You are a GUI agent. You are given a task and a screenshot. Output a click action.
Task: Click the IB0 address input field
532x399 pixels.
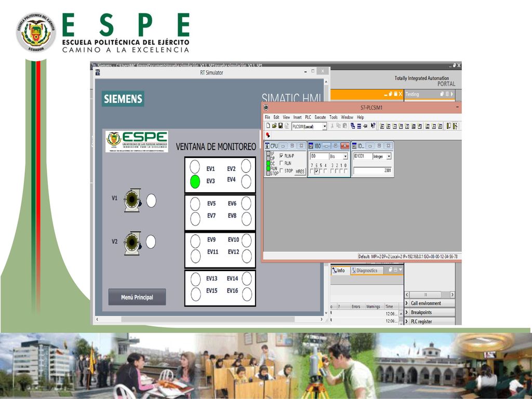tap(320, 156)
